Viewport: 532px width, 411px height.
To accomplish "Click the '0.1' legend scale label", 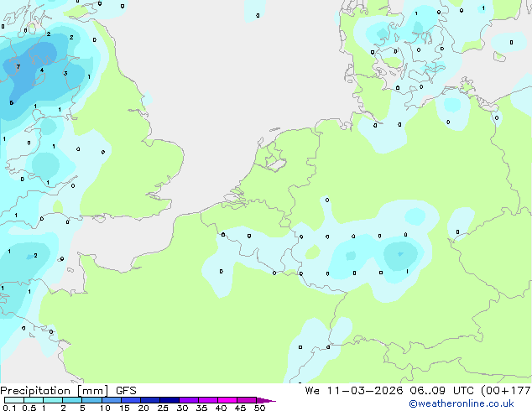I will [x=9, y=408].
